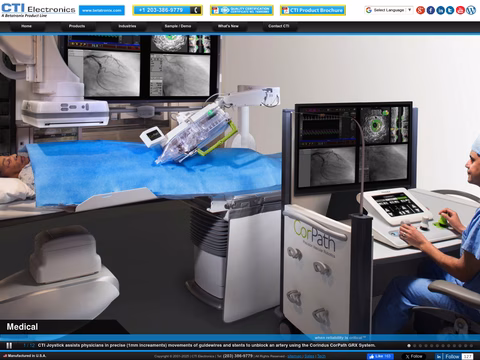Viewport: 480px width, 360px height.
Task: Open the Products menu
Action: (x=77, y=26)
